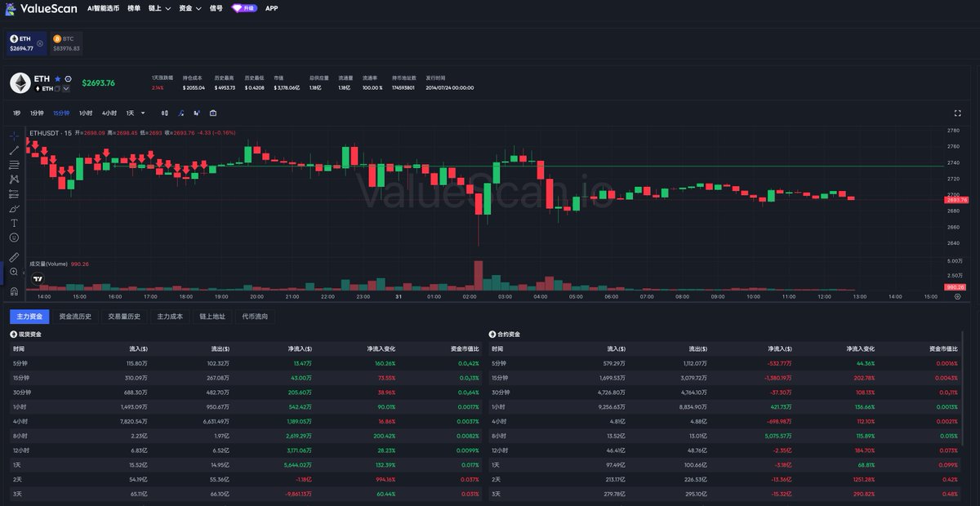
Task: Switch to 交易量历史 tab
Action: (124, 316)
